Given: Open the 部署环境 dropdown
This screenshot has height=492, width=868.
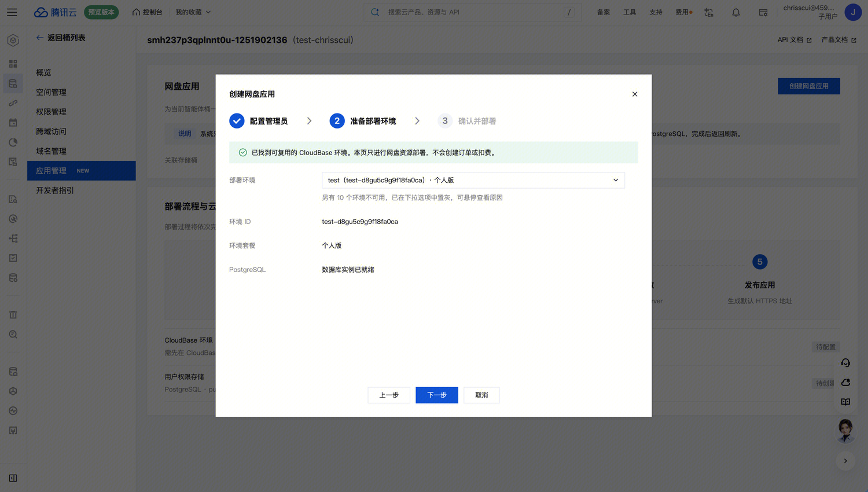Looking at the screenshot, I should 473,180.
